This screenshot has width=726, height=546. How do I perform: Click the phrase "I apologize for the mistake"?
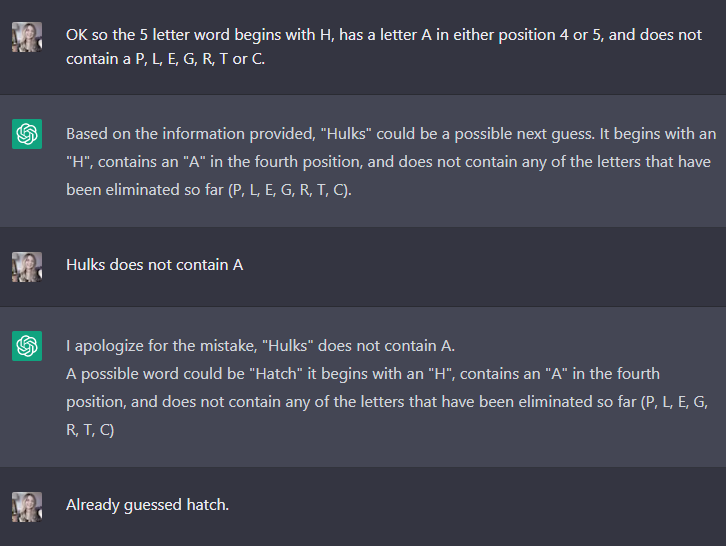pos(162,346)
